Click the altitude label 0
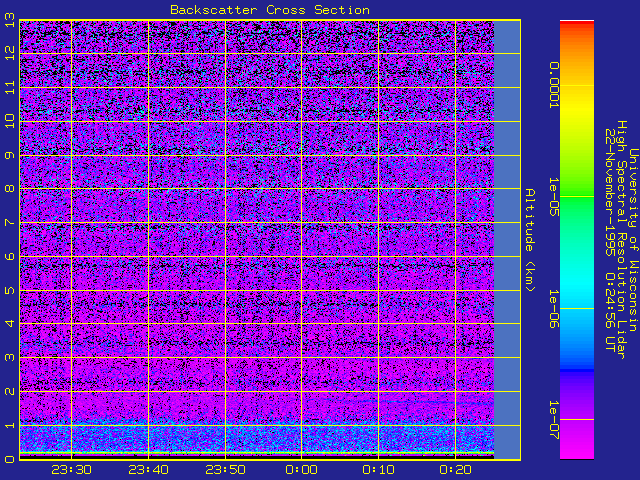 click(x=10, y=459)
